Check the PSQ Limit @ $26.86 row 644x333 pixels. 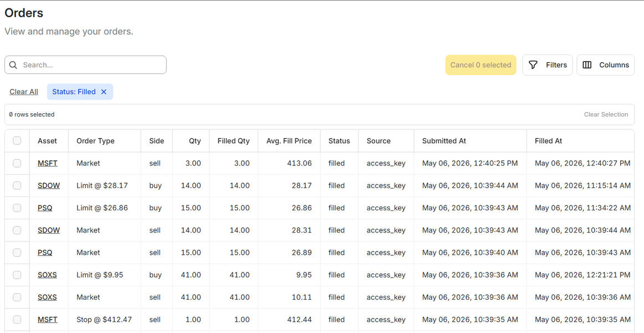point(17,208)
